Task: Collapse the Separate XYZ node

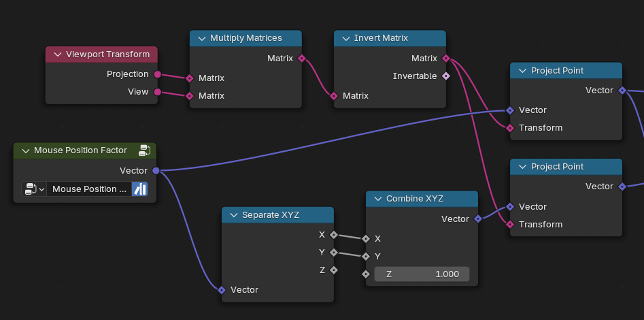Action: [x=234, y=215]
